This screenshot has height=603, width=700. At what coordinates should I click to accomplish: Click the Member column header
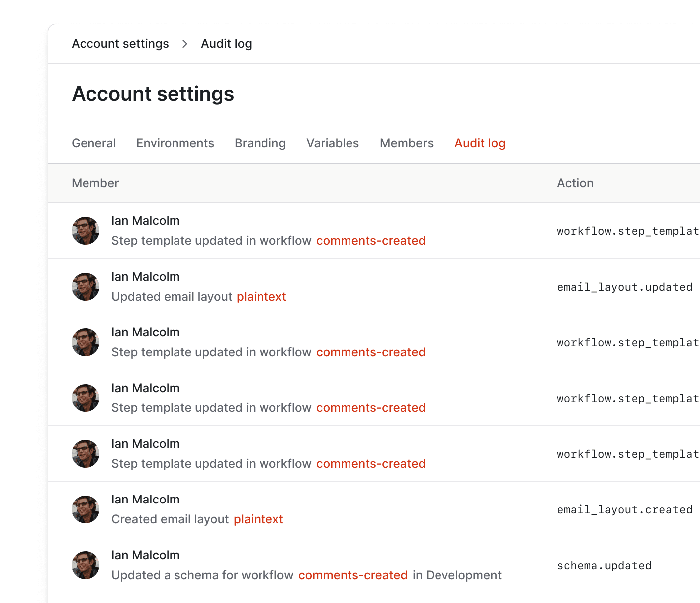95,183
